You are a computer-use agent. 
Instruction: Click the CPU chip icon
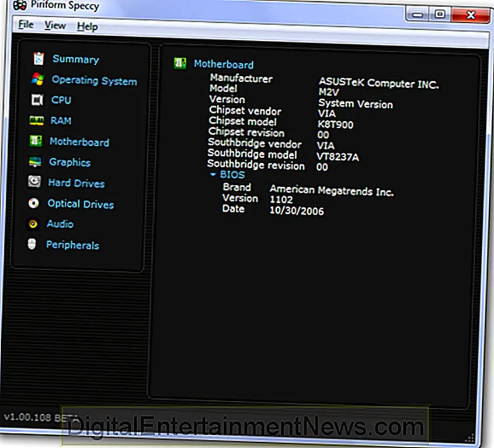[x=37, y=100]
